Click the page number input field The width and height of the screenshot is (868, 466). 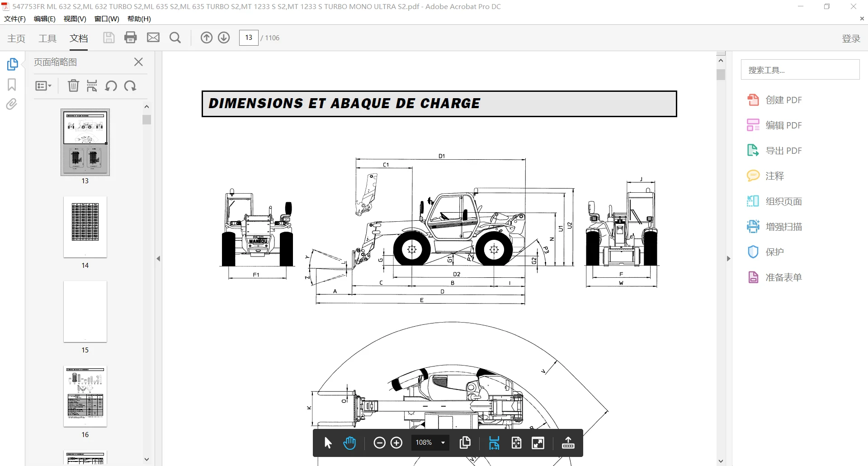pyautogui.click(x=249, y=38)
